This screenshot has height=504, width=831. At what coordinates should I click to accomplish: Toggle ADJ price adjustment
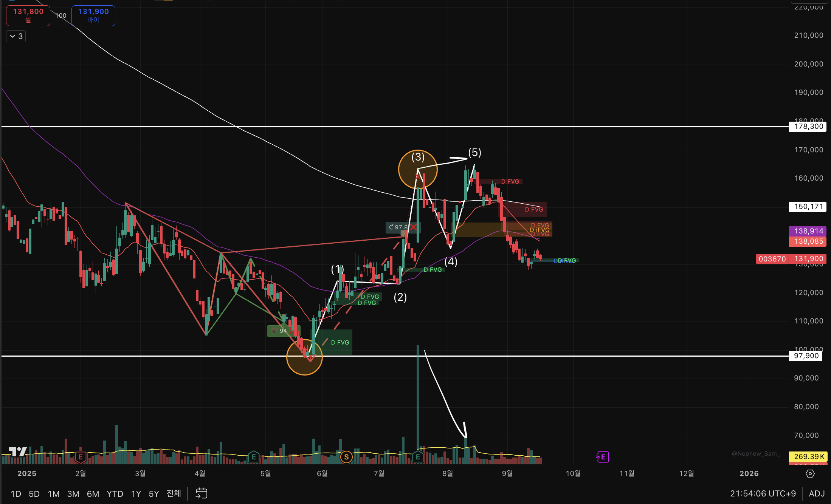pyautogui.click(x=817, y=493)
